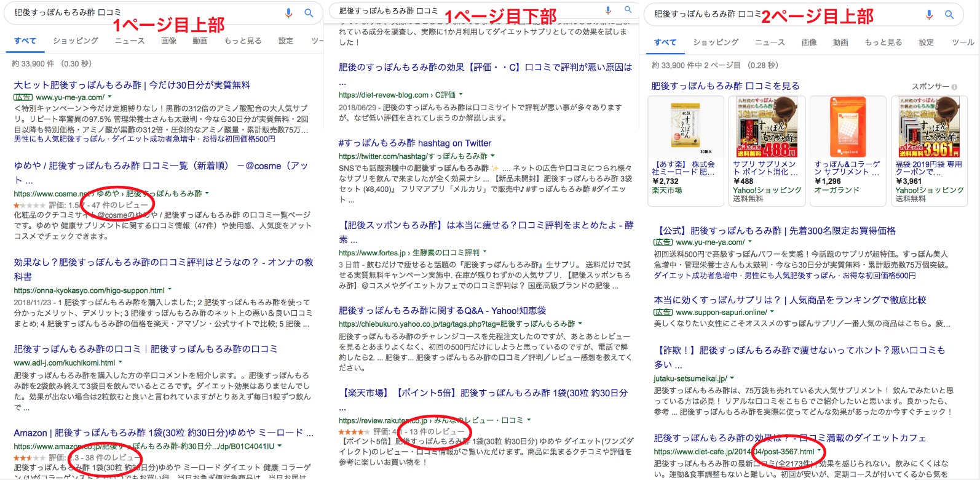The image size is (980, 480).
Task: Switch to ニュース tab in the left panel
Action: click(x=130, y=41)
